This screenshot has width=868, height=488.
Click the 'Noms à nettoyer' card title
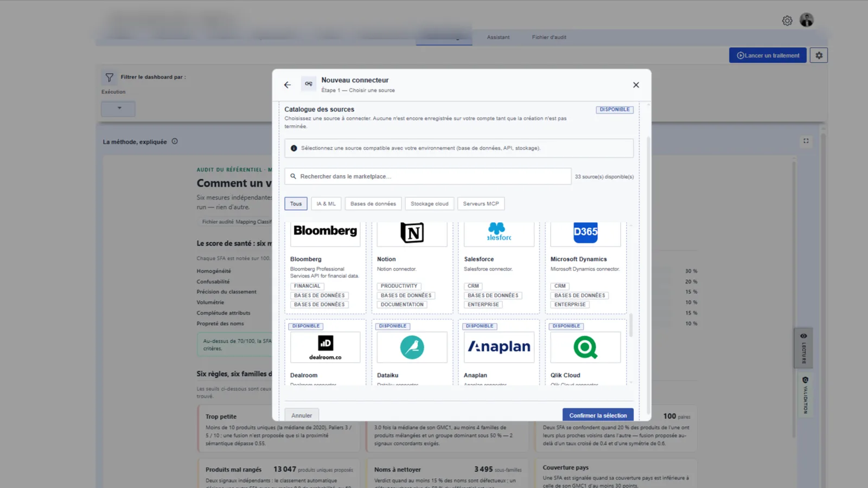tap(398, 470)
